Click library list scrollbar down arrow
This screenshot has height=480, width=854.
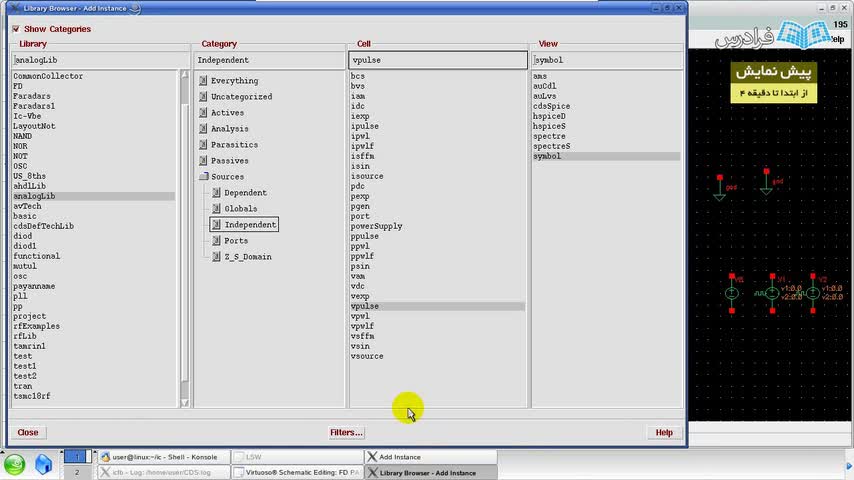pos(185,403)
